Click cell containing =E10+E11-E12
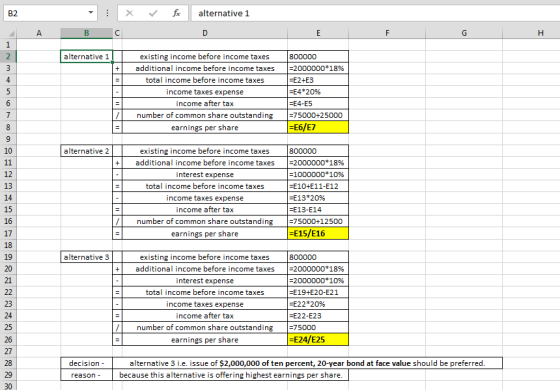560x390 pixels. (318, 186)
